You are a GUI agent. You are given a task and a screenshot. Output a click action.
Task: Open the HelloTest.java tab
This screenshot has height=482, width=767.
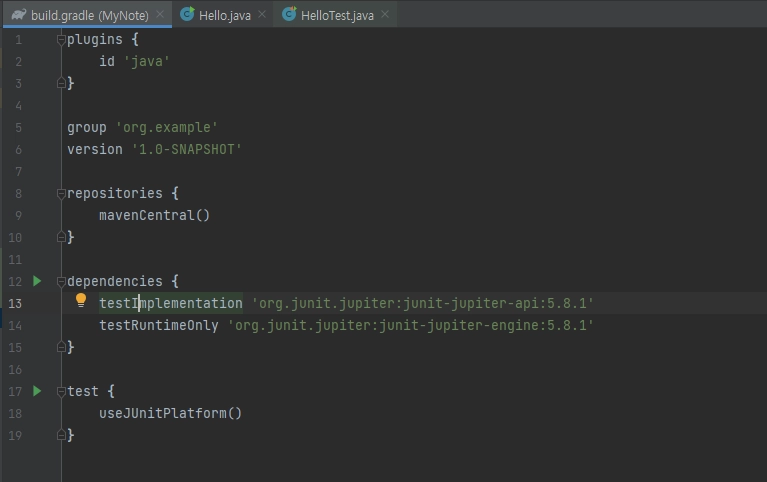tap(337, 15)
